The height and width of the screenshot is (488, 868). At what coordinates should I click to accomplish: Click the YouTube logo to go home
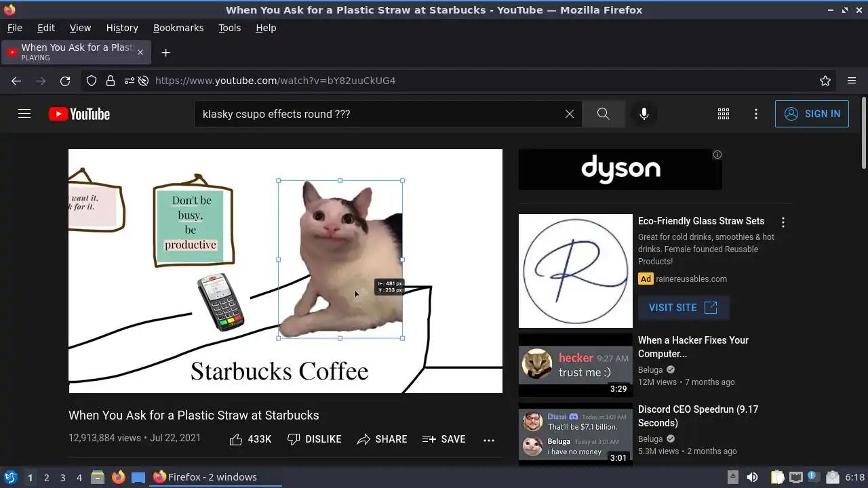[79, 114]
